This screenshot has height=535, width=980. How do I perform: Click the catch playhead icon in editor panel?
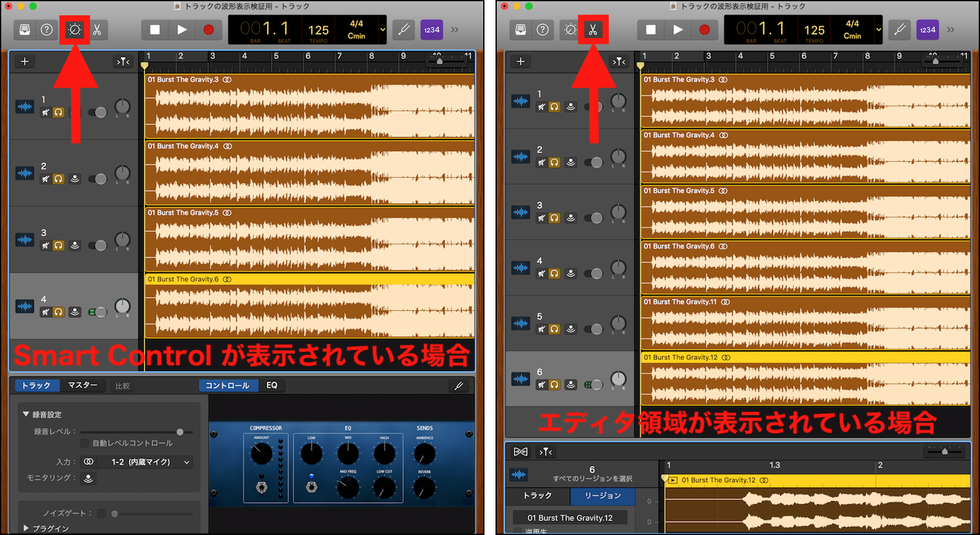click(546, 452)
